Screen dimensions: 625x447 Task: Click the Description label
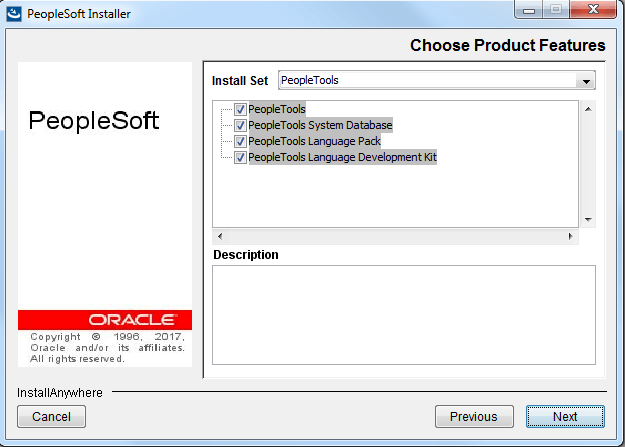point(246,255)
